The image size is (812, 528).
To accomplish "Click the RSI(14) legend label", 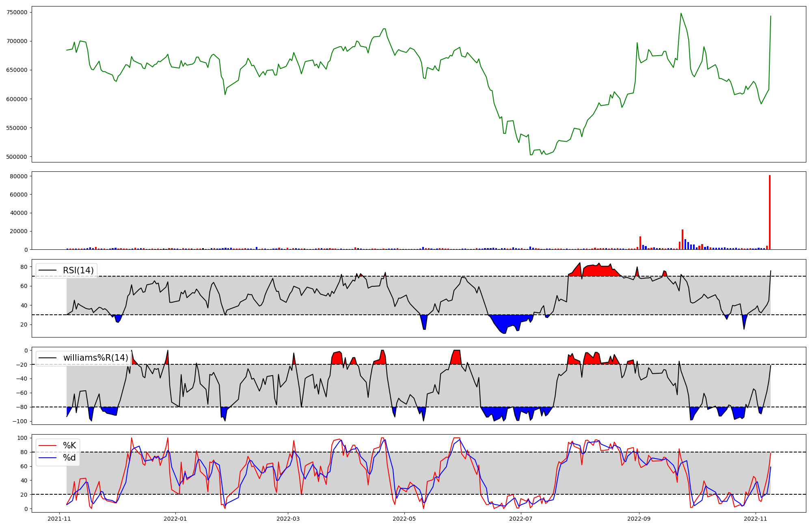I will coord(78,270).
